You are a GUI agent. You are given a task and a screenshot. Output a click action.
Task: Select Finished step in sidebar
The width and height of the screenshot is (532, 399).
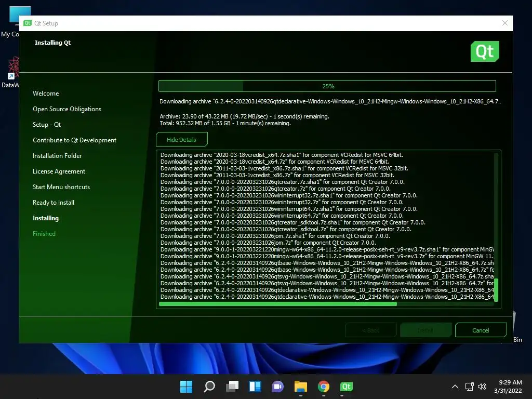click(44, 234)
